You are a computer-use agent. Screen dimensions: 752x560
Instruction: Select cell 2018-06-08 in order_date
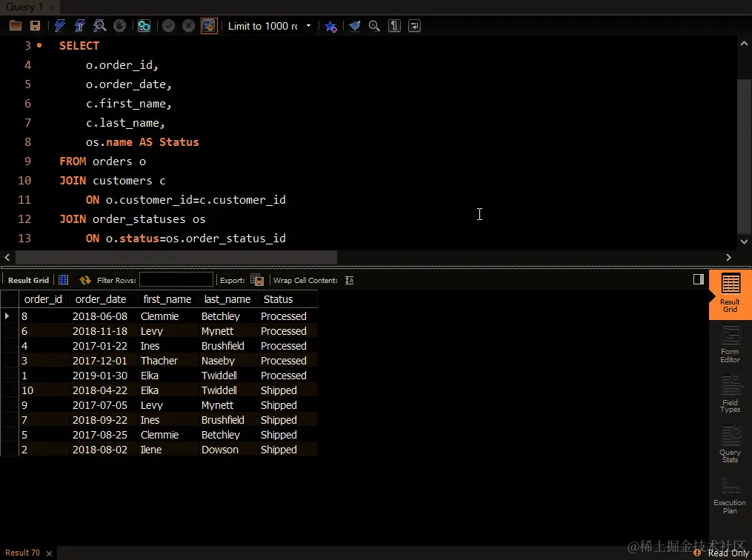tap(100, 316)
